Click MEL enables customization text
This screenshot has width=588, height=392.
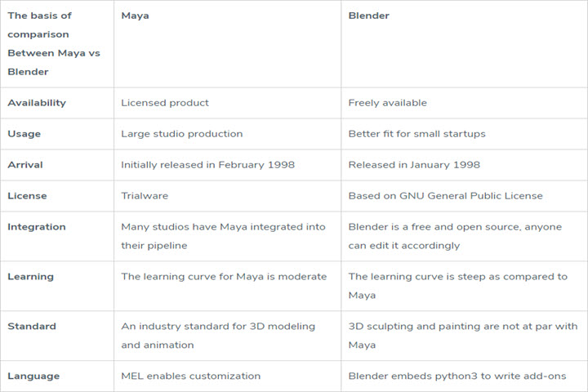coord(190,376)
